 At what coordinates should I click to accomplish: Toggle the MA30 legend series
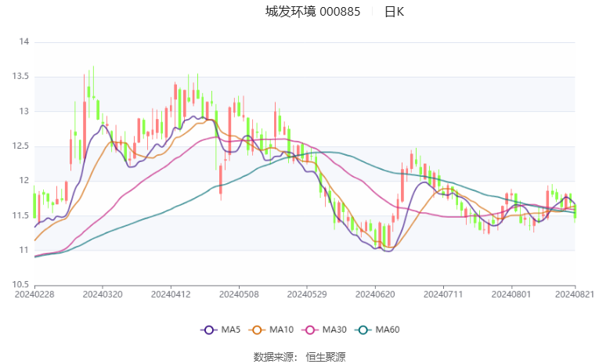tap(324, 330)
